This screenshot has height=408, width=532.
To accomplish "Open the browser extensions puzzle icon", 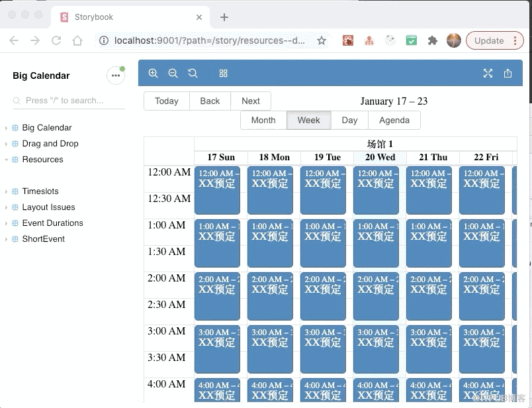I will 432,41.
